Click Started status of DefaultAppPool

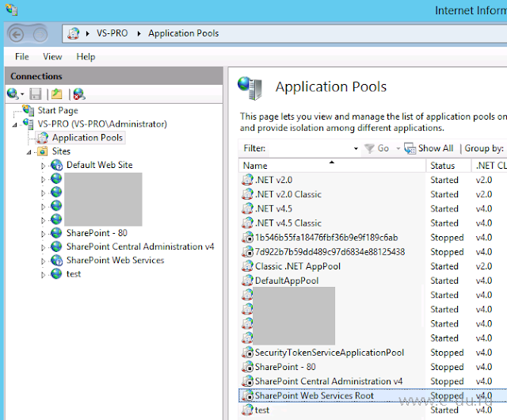444,281
